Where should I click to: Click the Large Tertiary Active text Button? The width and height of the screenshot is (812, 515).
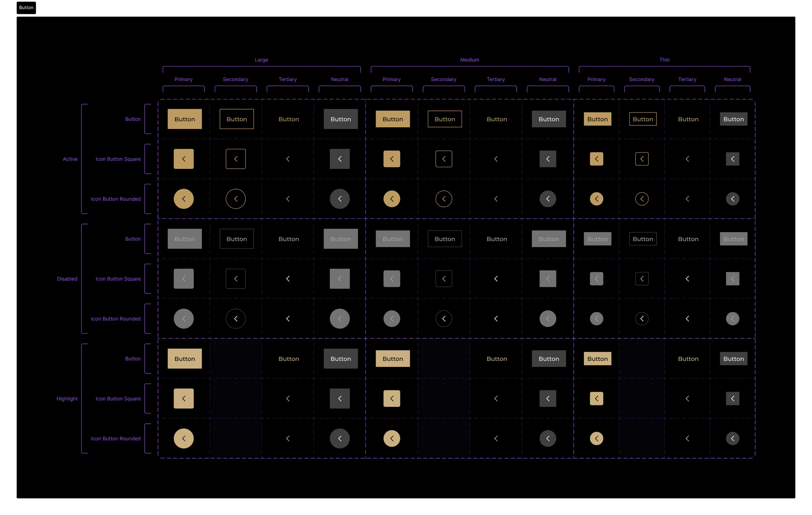[289, 119]
